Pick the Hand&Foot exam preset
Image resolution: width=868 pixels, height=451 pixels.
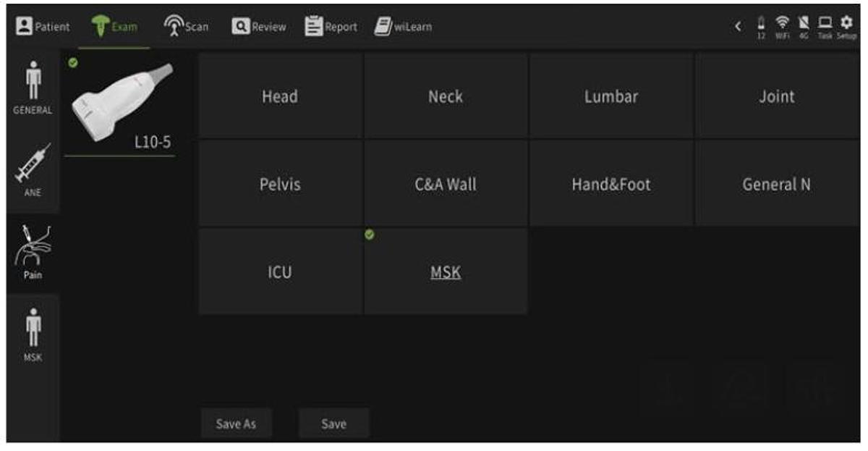pyautogui.click(x=611, y=185)
